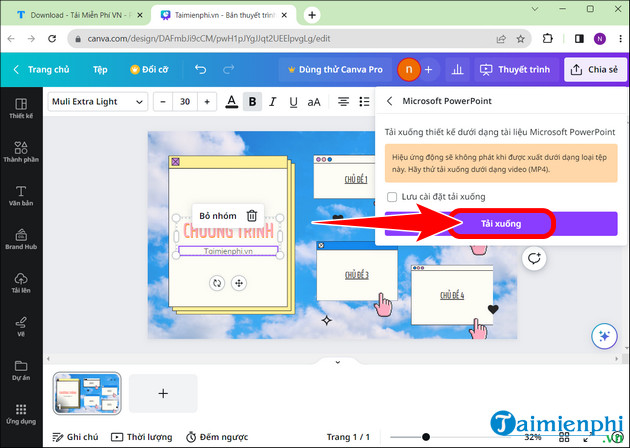Open Đếm ngược timer
Viewport: 630px width, 448px height.
coord(217,437)
